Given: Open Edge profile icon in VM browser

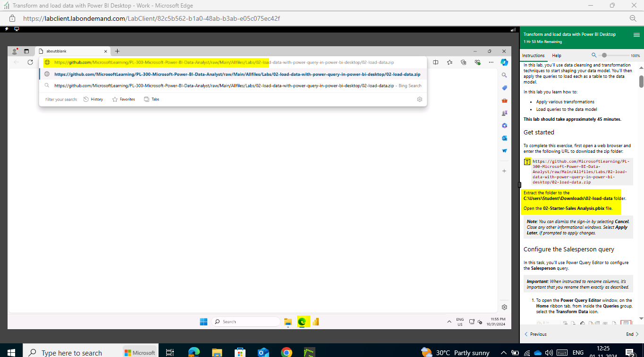Looking at the screenshot, I should pyautogui.click(x=15, y=51).
